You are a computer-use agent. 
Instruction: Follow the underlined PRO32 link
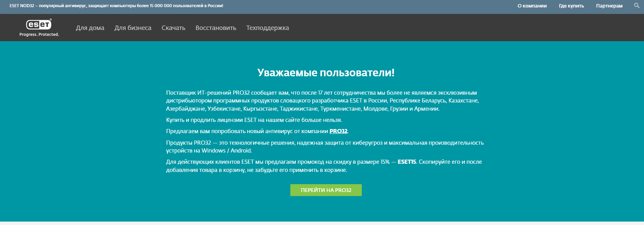[x=338, y=131]
